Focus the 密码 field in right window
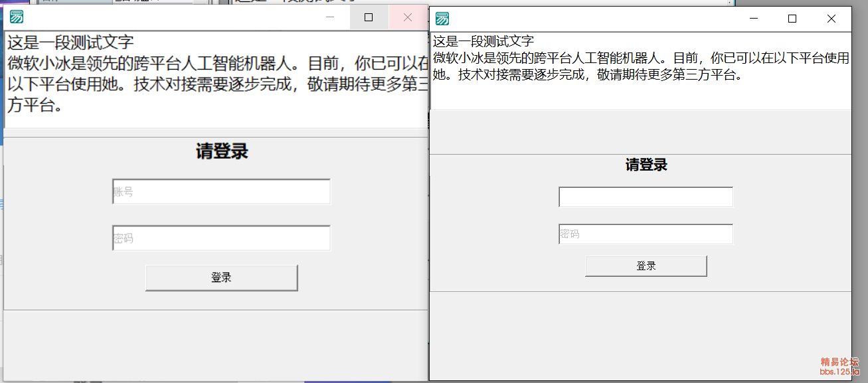This screenshot has height=383, width=868. 646,234
